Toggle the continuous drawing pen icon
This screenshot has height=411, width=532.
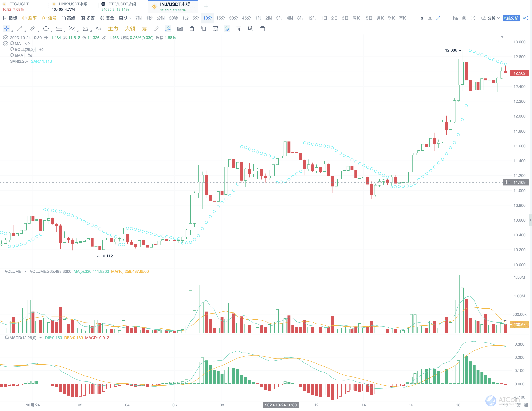click(168, 29)
